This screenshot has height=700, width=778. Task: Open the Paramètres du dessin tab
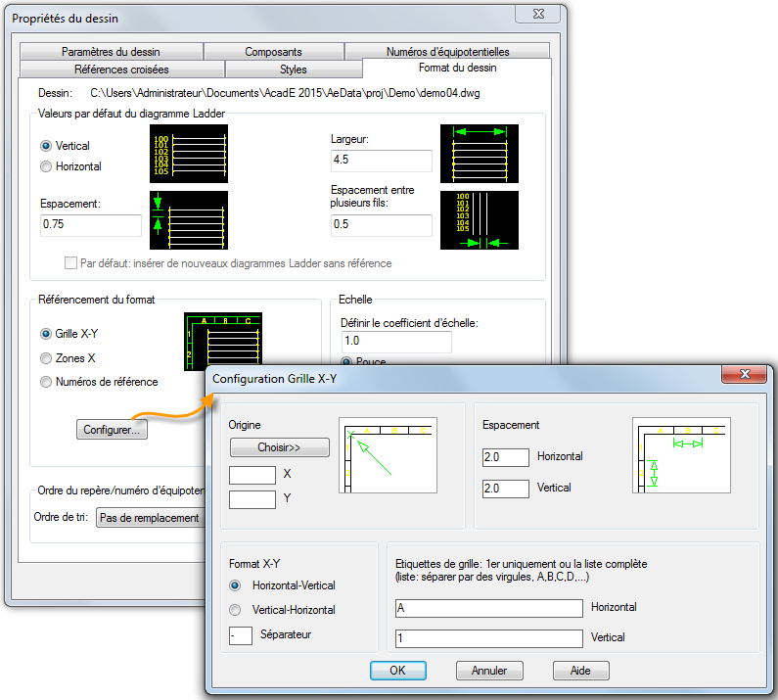click(x=112, y=52)
